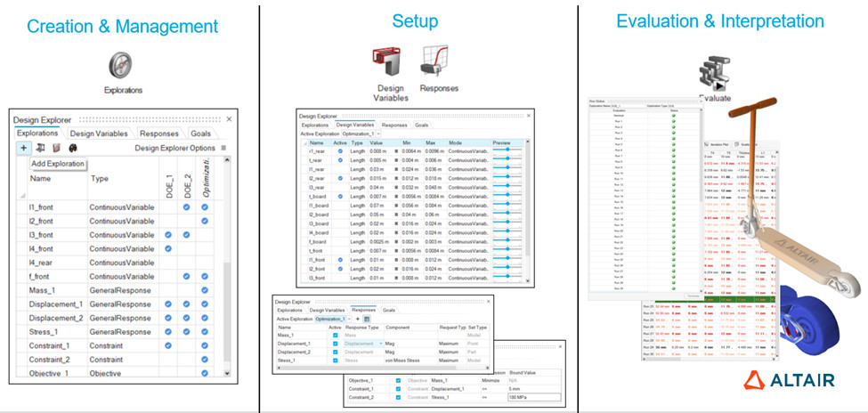Click the table icon beside Responses plus button
868x413 pixels.
point(367,318)
